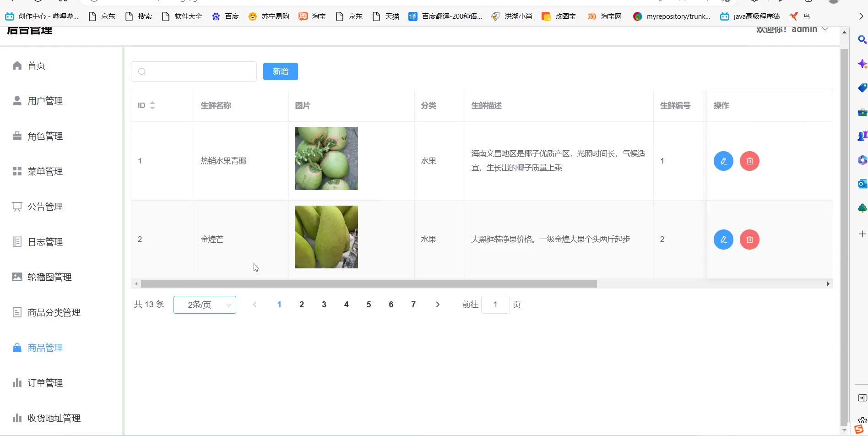This screenshot has height=436, width=868.
Task: Click the horizontal table scrollbar
Action: [x=369, y=284]
